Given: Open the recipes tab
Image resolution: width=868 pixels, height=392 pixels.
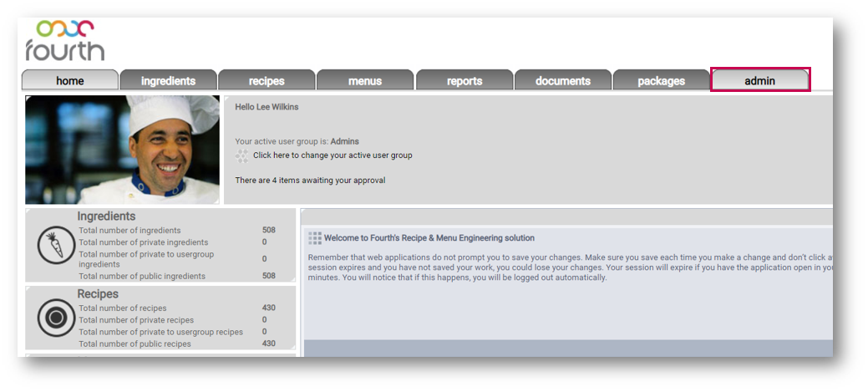Looking at the screenshot, I should click(266, 80).
